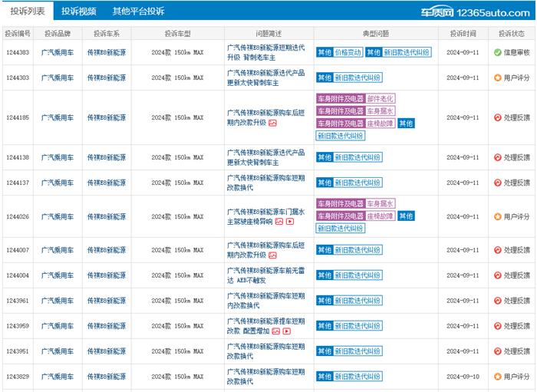Screen dimensions: 537x392
Task: Play the video attachment icon in complaint 1243959
Action: [x=287, y=331]
